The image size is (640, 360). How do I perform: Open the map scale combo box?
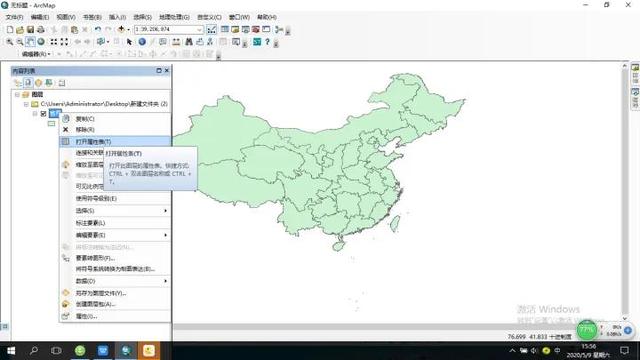pos(169,29)
